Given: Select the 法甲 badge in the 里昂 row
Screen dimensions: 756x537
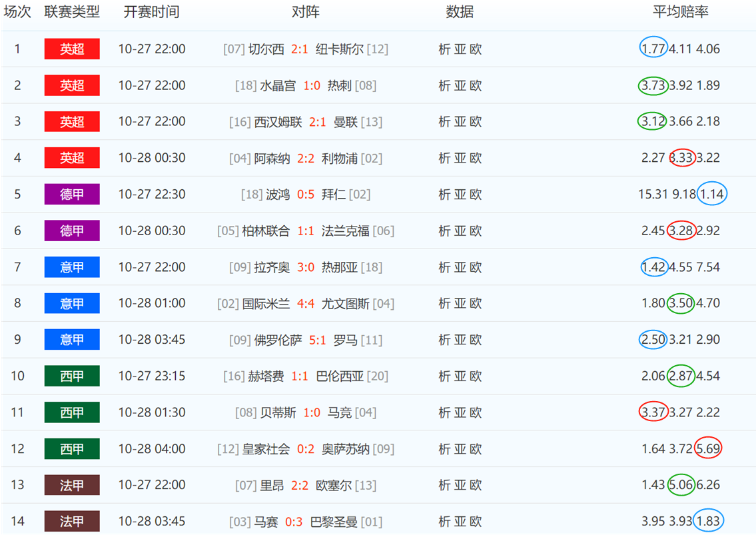Looking at the screenshot, I should point(72,485).
